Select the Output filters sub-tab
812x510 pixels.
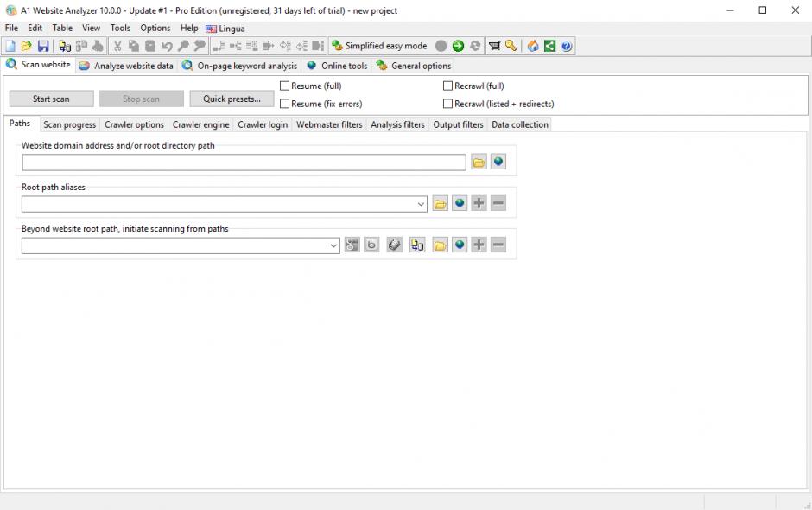pyautogui.click(x=459, y=125)
